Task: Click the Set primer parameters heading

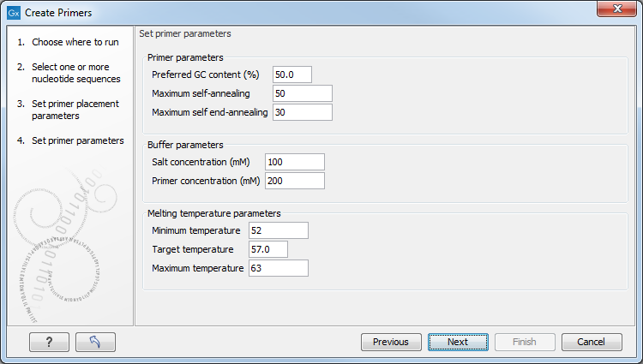Action: point(185,33)
